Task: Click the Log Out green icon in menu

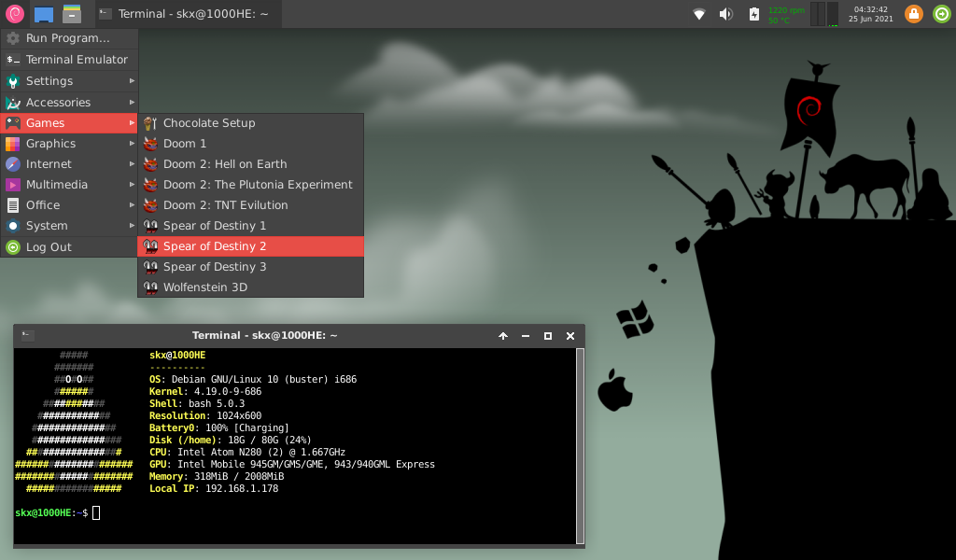Action: (13, 246)
